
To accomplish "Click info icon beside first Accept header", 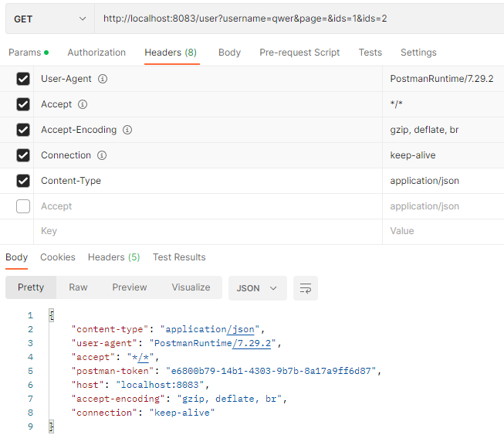I will pos(83,104).
